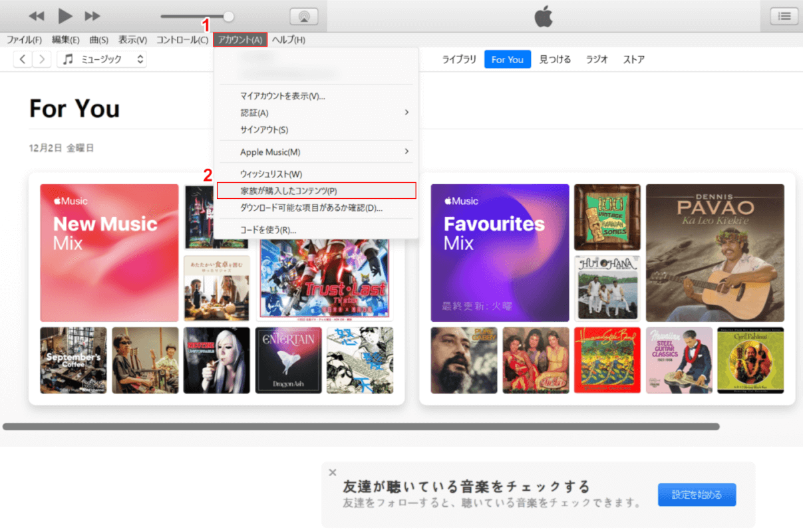Image resolution: width=803 pixels, height=532 pixels.
Task: Open the New Music Mix cover
Action: (x=110, y=253)
